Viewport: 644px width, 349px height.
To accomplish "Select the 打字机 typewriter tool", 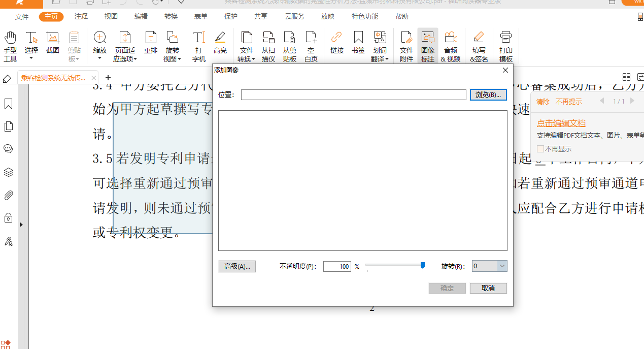I will click(x=199, y=46).
